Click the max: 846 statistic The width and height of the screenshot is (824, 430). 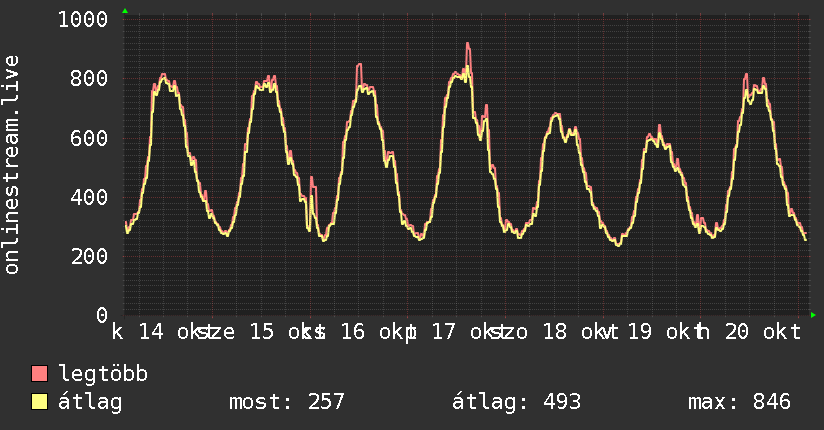[x=739, y=402]
